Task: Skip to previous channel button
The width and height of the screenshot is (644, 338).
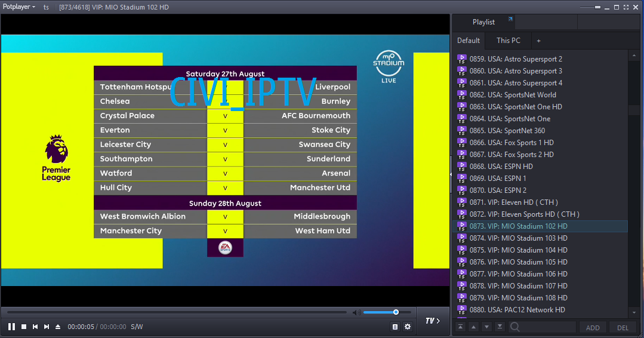Action: click(35, 327)
